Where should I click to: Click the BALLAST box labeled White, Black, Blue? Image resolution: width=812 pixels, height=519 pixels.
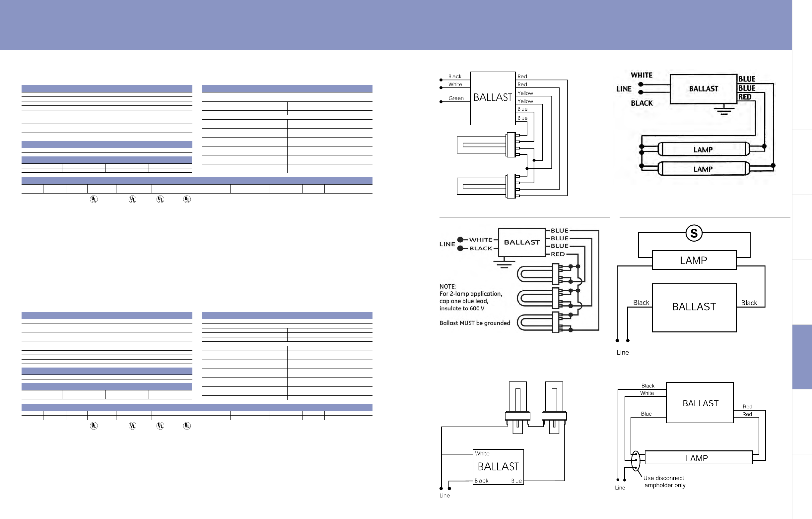pyautogui.click(x=498, y=467)
